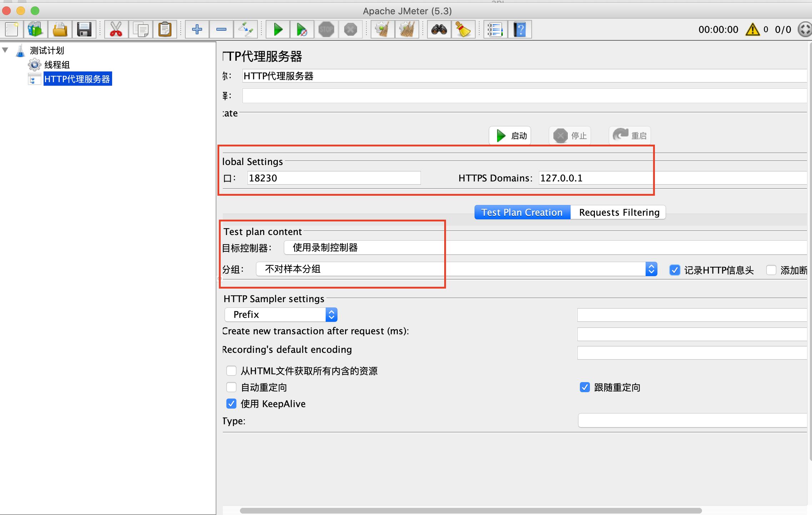Collapse the 测试计划 tree node
Image resolution: width=812 pixels, height=515 pixels.
[x=5, y=50]
